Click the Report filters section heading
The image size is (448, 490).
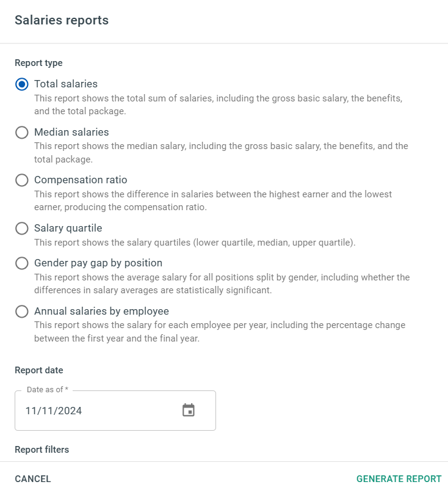(42, 450)
